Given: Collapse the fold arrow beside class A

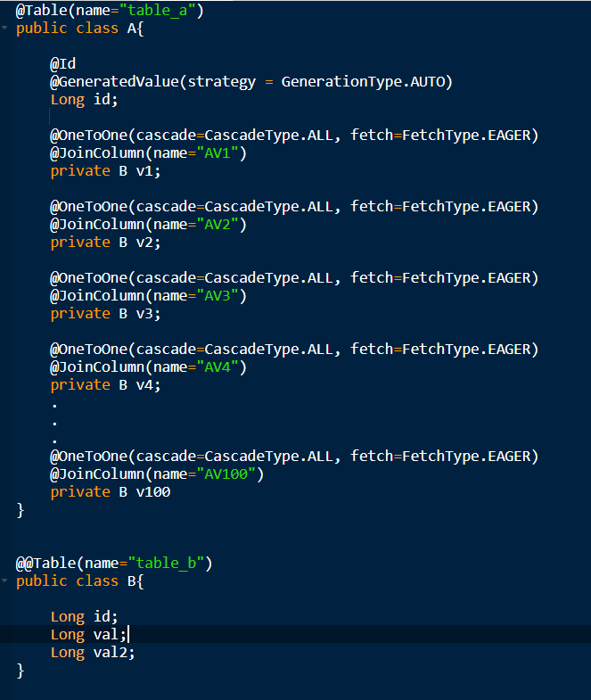Looking at the screenshot, I should (x=4, y=28).
